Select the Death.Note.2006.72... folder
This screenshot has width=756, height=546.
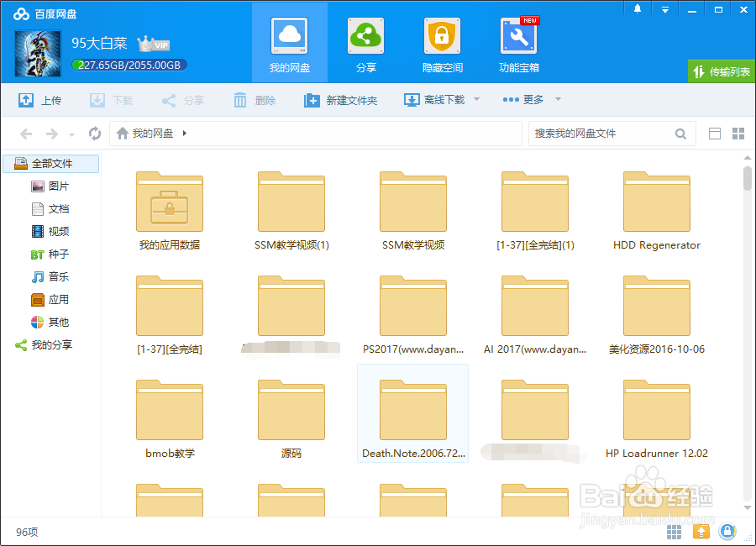(413, 414)
